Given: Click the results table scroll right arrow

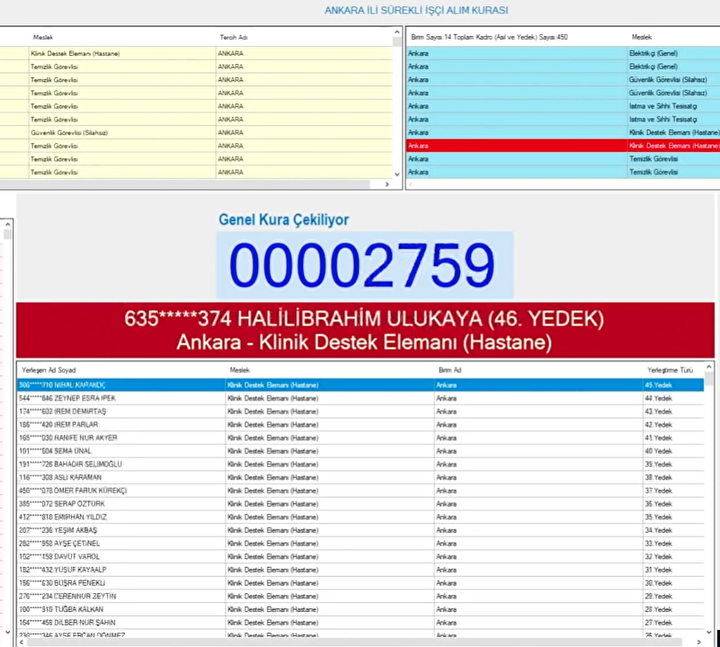Looking at the screenshot, I should click(x=699, y=642).
